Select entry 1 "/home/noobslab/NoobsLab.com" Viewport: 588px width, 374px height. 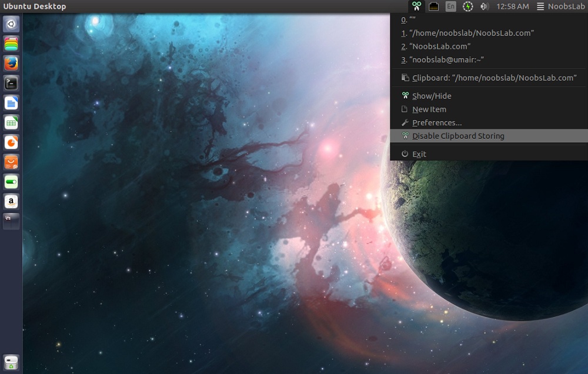pyautogui.click(x=489, y=33)
